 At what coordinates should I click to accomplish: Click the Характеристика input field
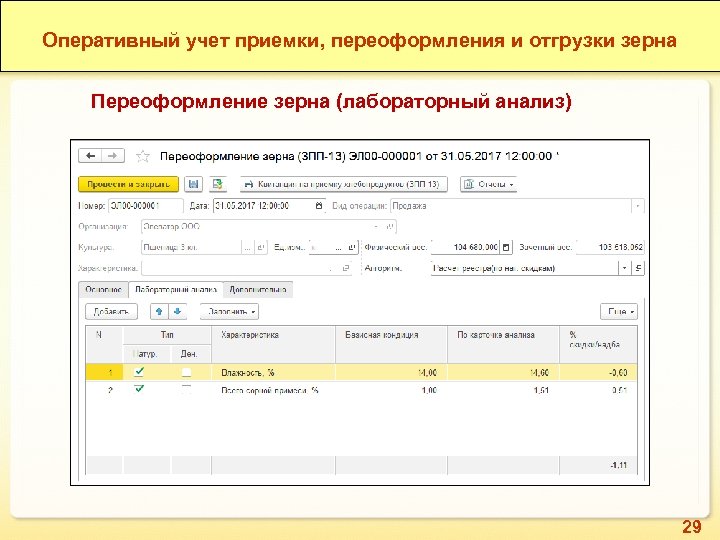[x=246, y=268]
